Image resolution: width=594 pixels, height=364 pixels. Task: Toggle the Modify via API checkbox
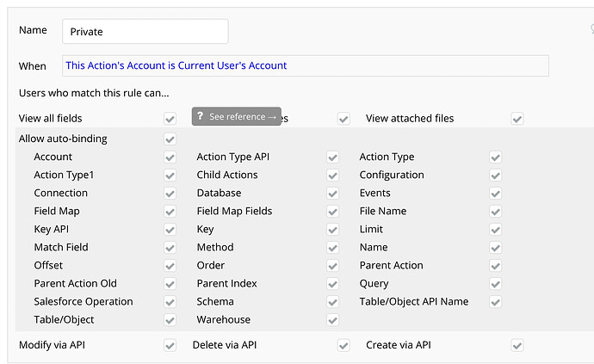(x=170, y=345)
